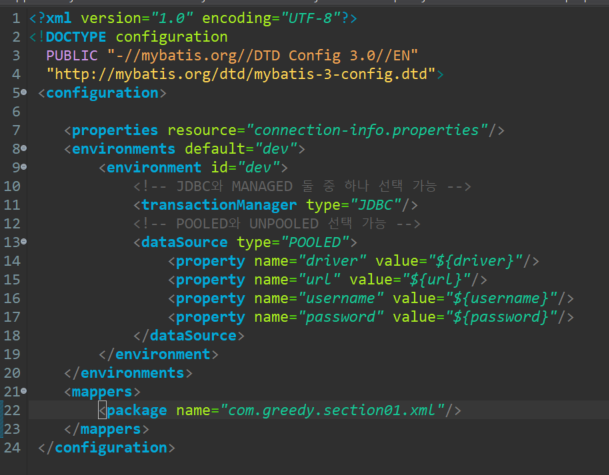Click the name "driver" attribute value
Image resolution: width=609 pixels, height=475 pixels.
(x=332, y=261)
